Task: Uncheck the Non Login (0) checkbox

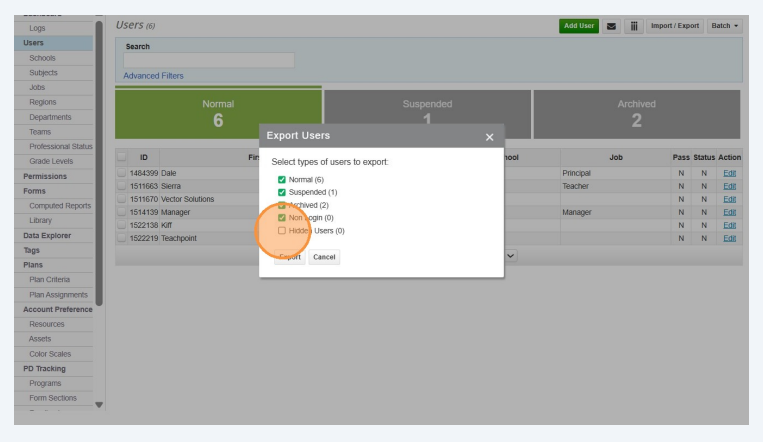Action: [282, 218]
